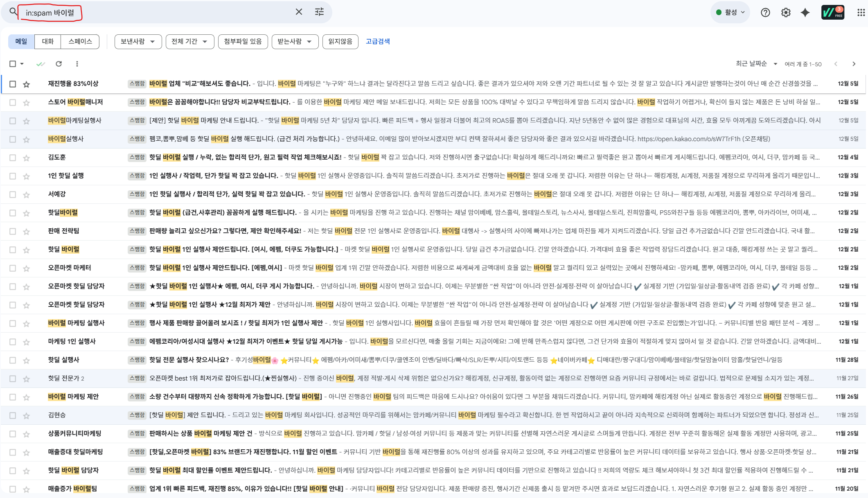Open the Help question mark icon
This screenshot has width=868, height=498.
[x=765, y=13]
